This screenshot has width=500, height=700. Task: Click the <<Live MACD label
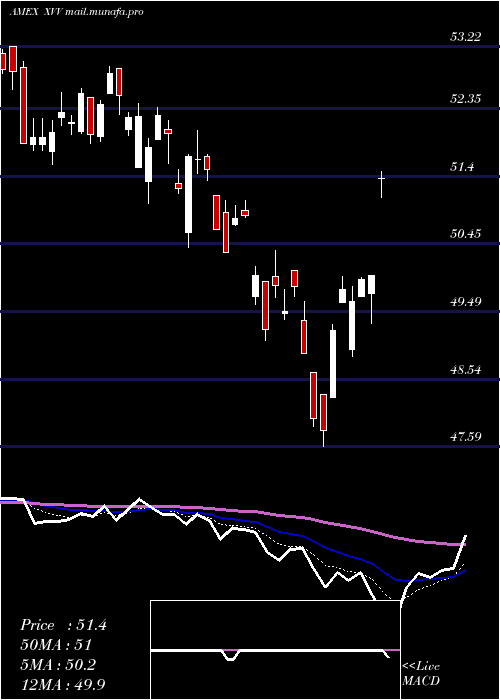pos(421,673)
